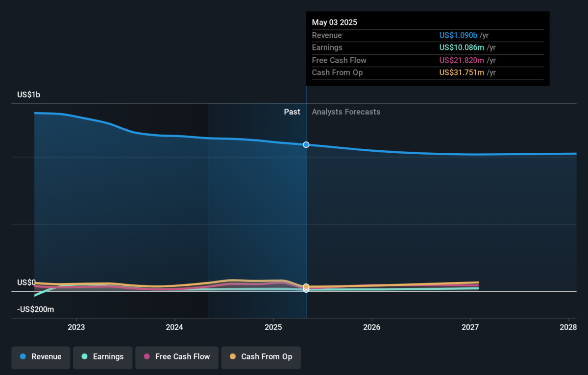Click the 2024 axis label

pyautogui.click(x=174, y=327)
